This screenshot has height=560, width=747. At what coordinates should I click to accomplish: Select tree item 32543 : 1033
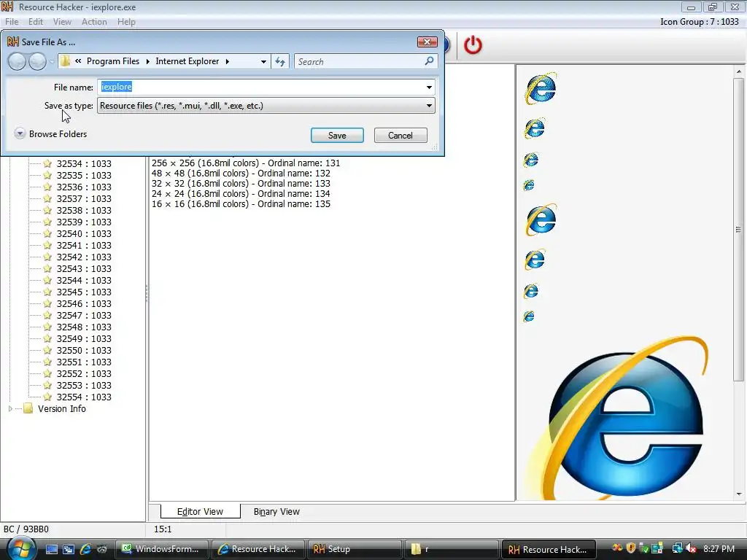point(84,268)
